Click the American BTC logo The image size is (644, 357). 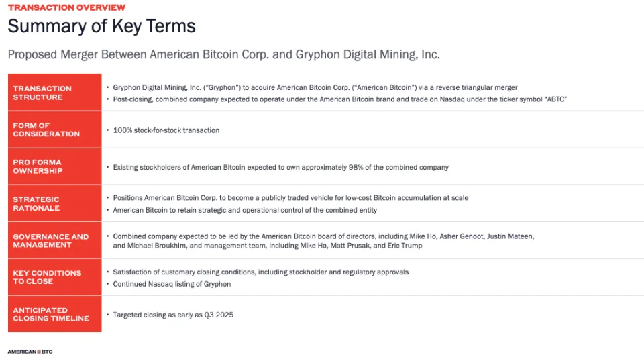coord(30,352)
